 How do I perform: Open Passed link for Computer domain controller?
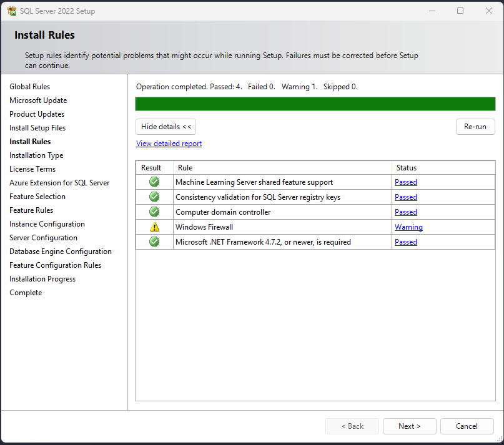click(405, 212)
